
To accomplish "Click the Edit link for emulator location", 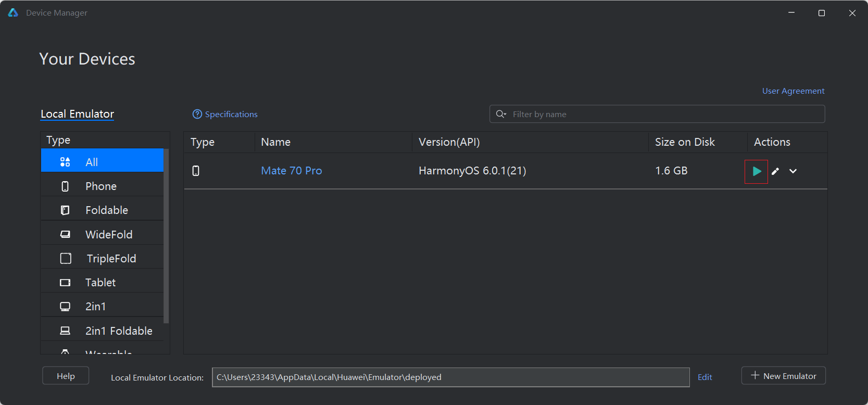I will [x=705, y=377].
